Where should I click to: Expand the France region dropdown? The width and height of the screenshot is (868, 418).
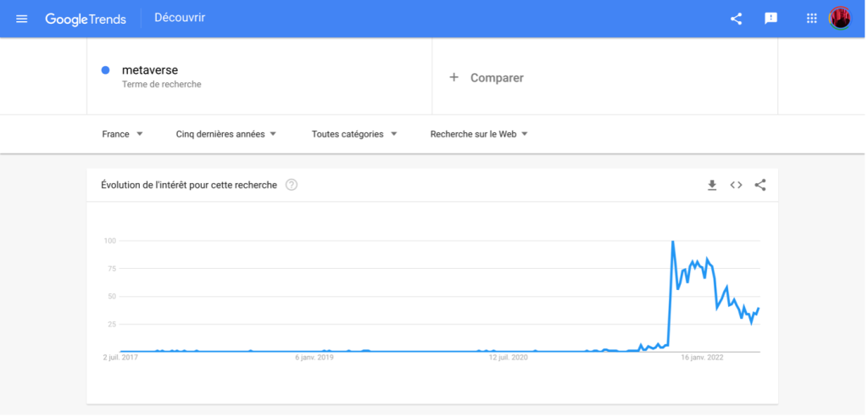[x=122, y=134]
